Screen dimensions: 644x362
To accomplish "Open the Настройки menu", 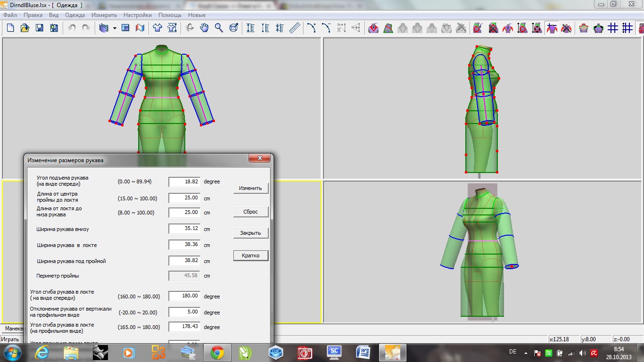I will tap(138, 15).
